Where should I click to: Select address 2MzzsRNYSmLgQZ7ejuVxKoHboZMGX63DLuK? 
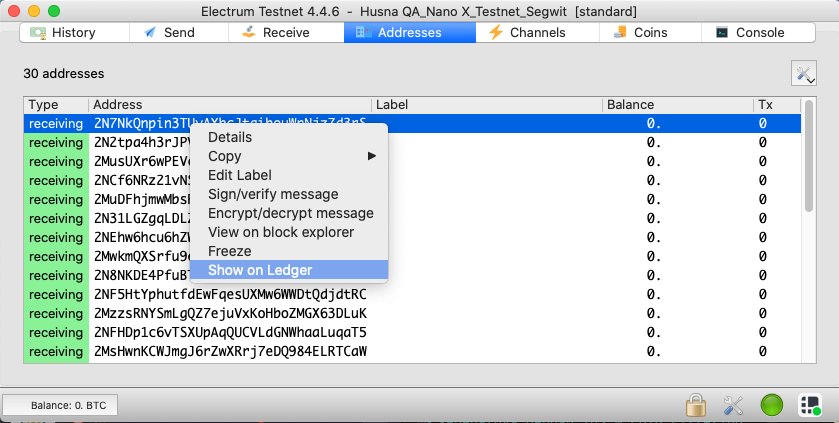point(230,313)
